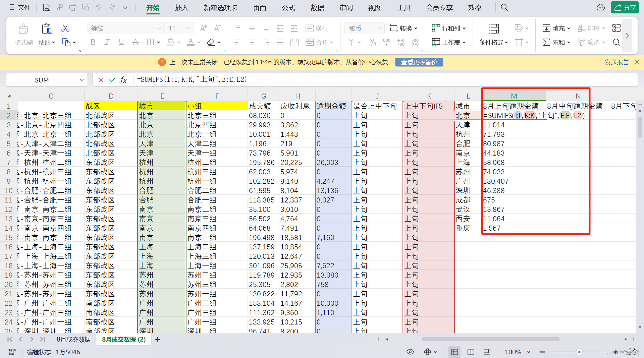Click the Undo arrow icon
The height and width of the screenshot is (358, 644).
tap(99, 7)
